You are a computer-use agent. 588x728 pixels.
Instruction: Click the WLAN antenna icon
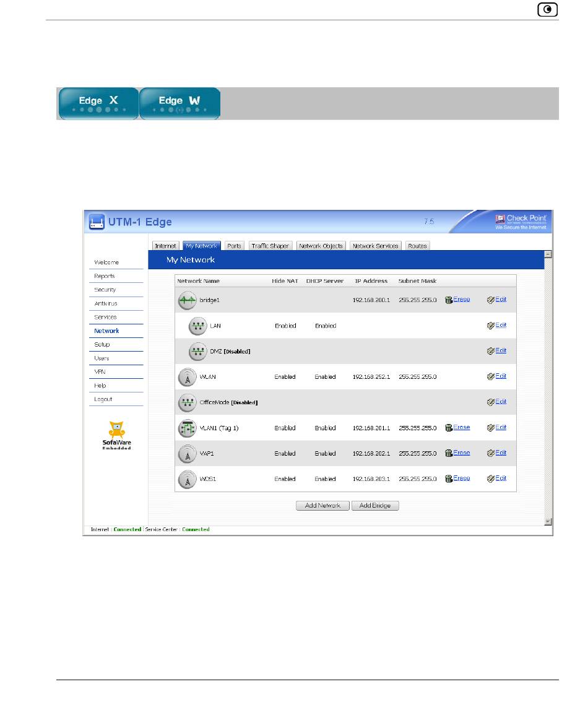(x=188, y=377)
